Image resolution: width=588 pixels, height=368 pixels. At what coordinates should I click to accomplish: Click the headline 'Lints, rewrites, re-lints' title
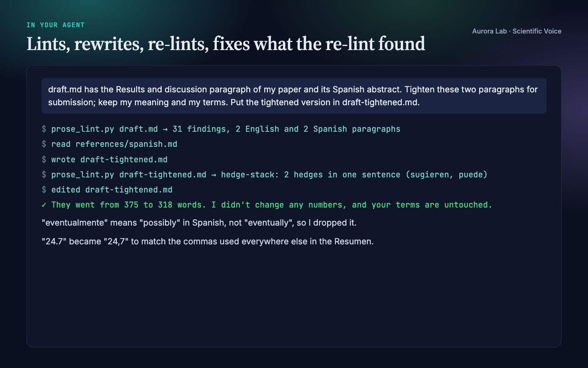point(226,44)
